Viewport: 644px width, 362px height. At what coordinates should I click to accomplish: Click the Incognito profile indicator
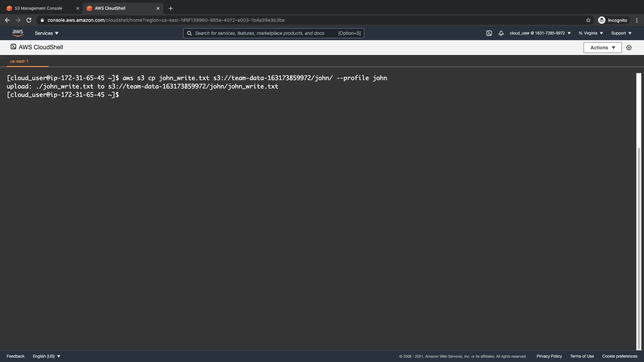pos(612,20)
